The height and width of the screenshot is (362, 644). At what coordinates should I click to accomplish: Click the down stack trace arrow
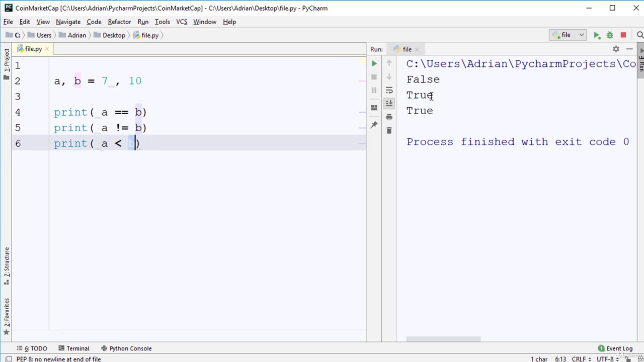[x=389, y=77]
